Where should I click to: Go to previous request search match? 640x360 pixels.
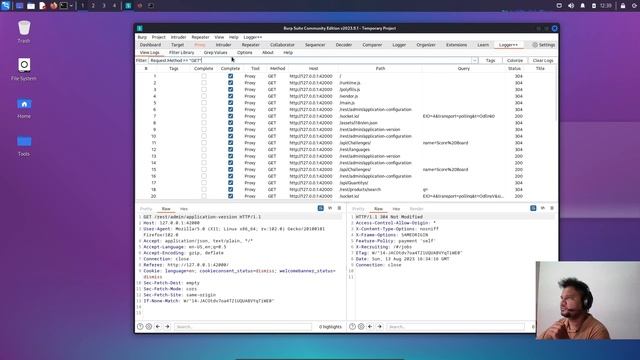point(158,327)
